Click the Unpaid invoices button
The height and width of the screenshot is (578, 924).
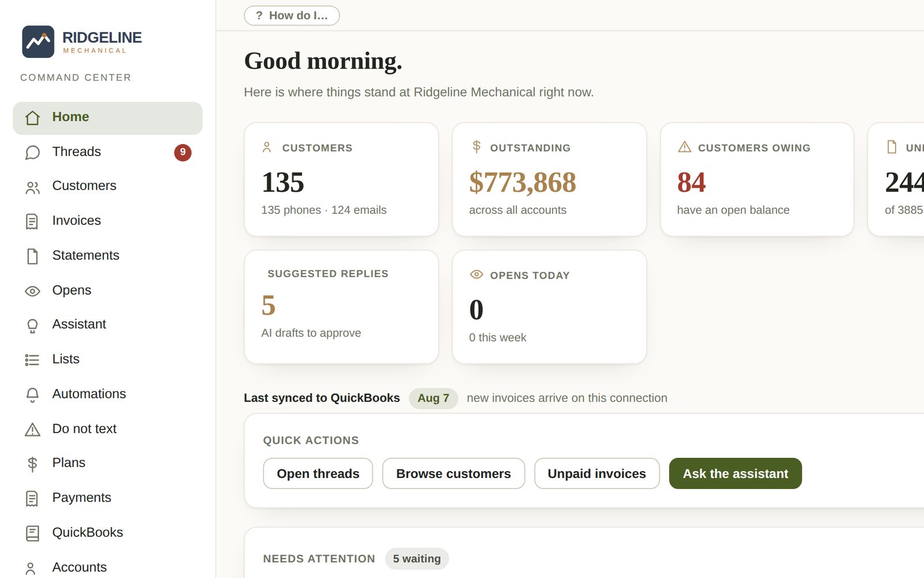tap(597, 473)
